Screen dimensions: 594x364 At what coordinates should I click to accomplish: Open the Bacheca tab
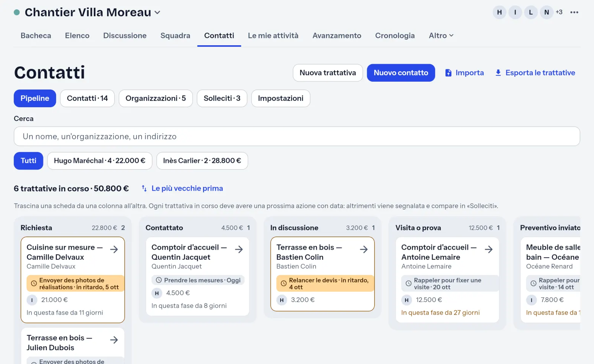point(36,36)
